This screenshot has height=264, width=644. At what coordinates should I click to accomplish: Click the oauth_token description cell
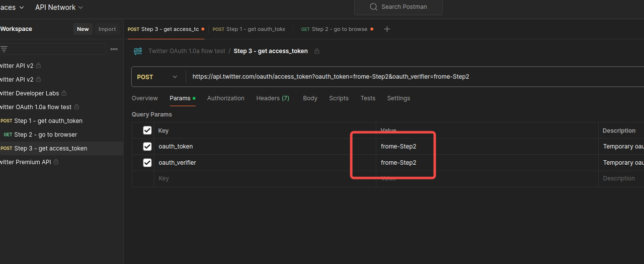click(x=621, y=147)
